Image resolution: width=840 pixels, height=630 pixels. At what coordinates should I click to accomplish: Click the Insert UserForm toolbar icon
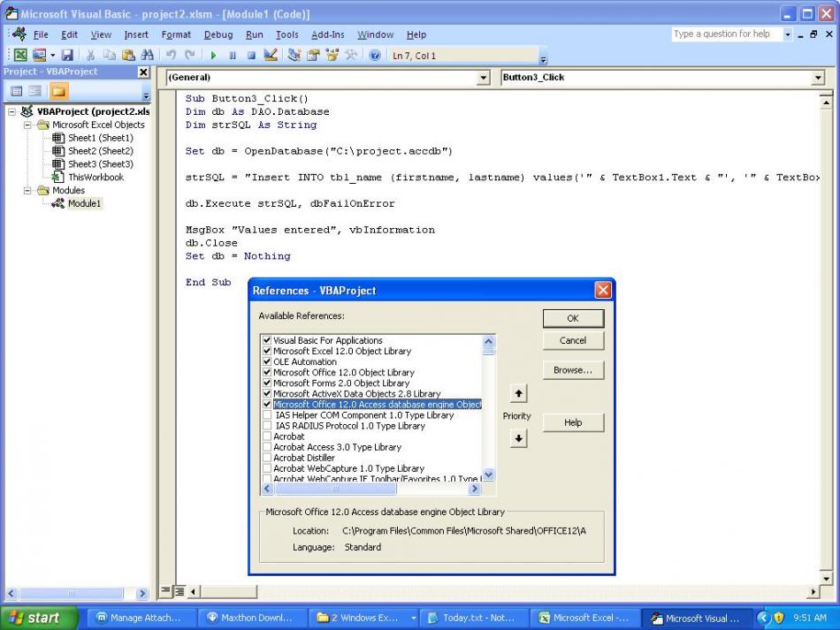(39, 55)
